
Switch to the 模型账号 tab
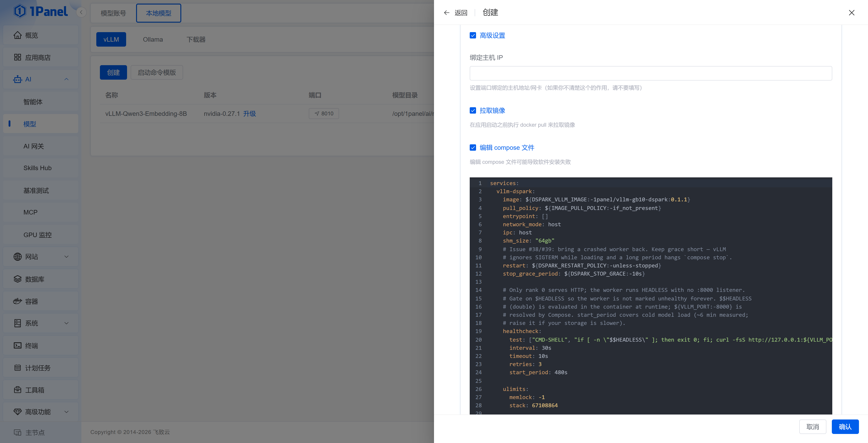(113, 13)
